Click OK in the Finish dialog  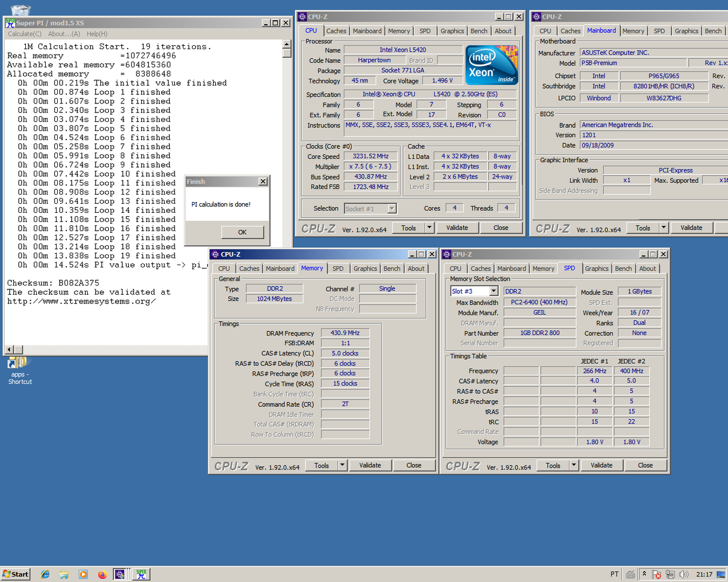pos(242,232)
